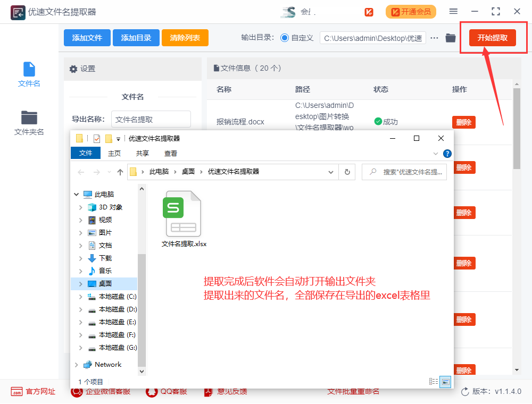Click the version refresh icon near 版本

pos(465,392)
